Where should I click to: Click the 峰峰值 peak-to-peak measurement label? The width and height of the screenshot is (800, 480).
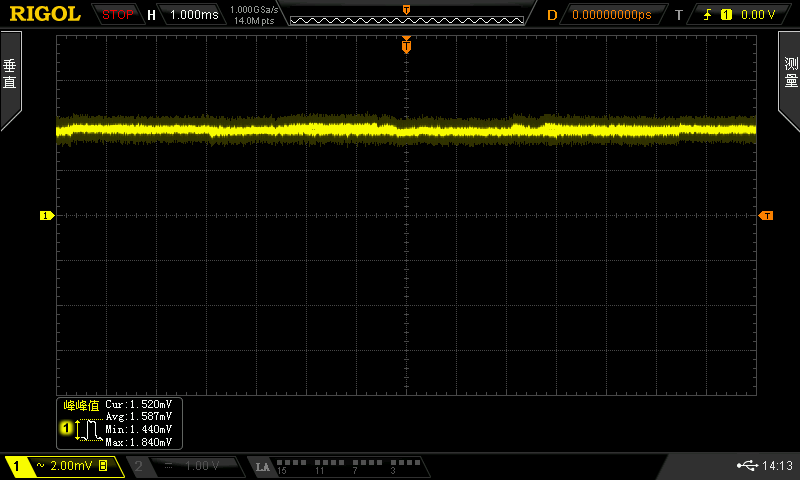click(81, 406)
